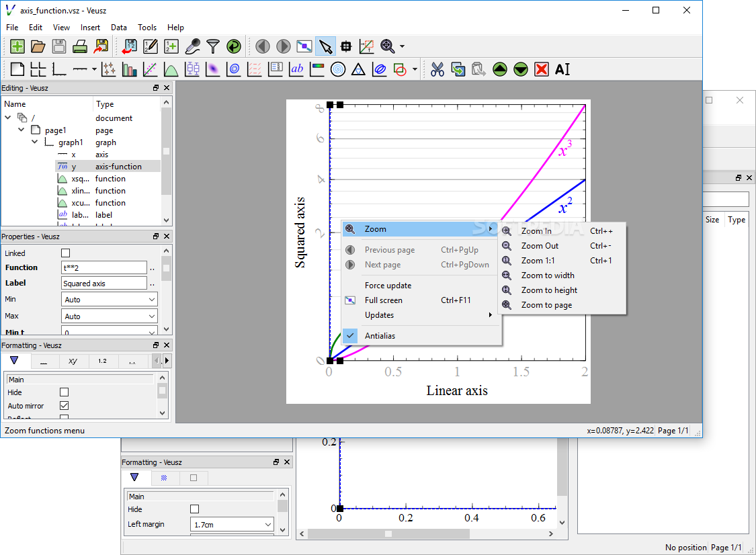756x555 pixels.
Task: Collapse the document root node
Action: tap(7, 117)
